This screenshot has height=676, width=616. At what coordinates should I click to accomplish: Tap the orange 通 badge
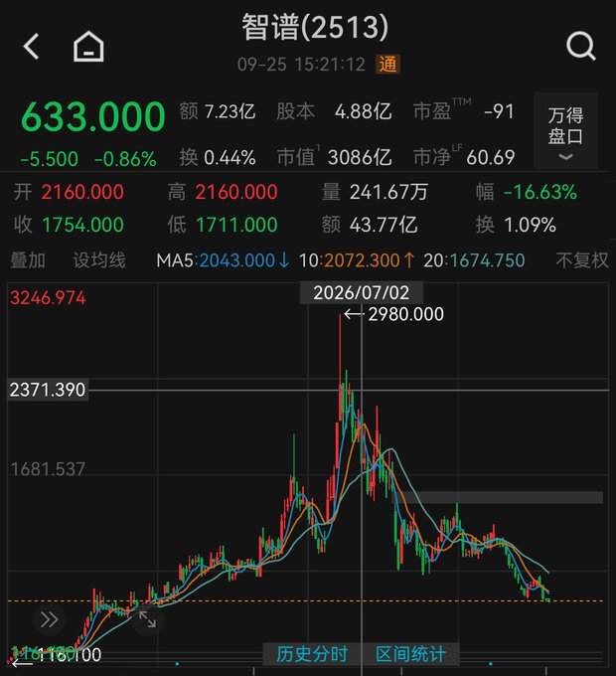coord(387,65)
